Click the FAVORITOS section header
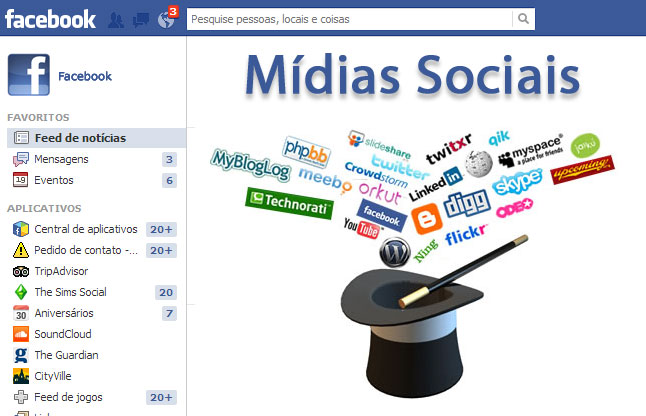Screen dimensions: 646x416 pos(38,117)
